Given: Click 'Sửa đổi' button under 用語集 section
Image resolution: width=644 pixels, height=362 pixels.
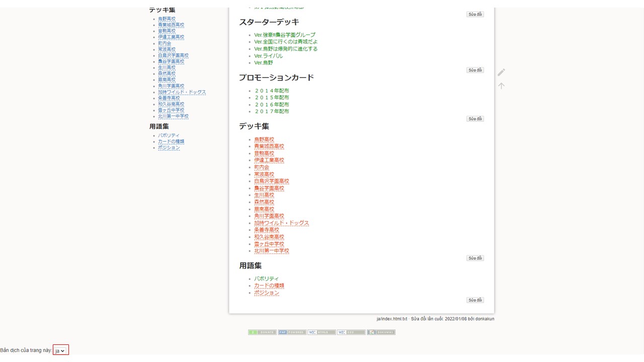Looking at the screenshot, I should [x=475, y=300].
